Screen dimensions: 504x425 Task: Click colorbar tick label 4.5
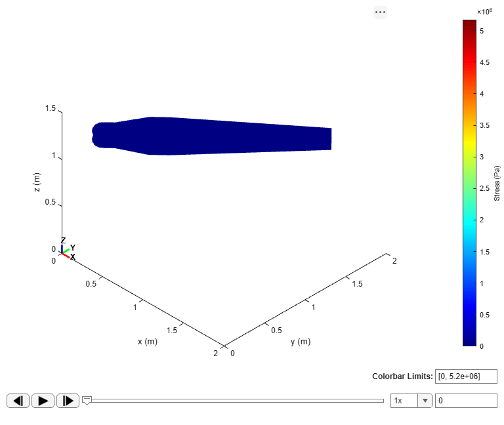[x=484, y=62]
